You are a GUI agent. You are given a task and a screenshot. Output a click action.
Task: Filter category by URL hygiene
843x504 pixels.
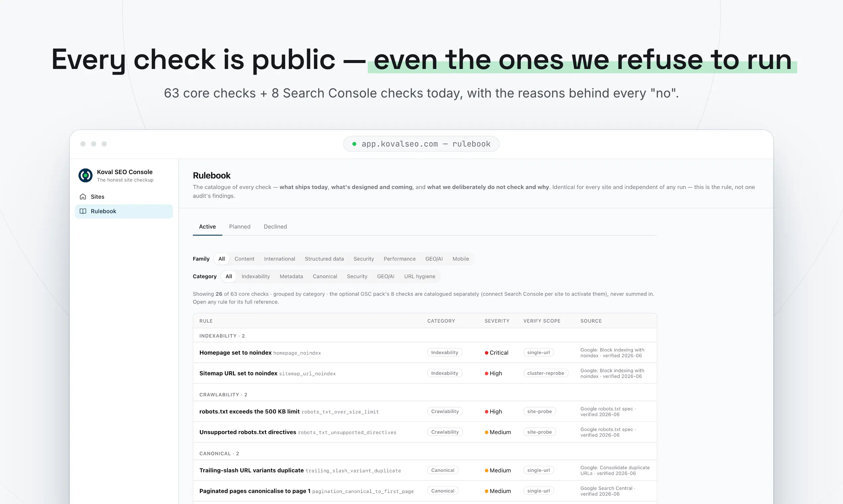(420, 277)
